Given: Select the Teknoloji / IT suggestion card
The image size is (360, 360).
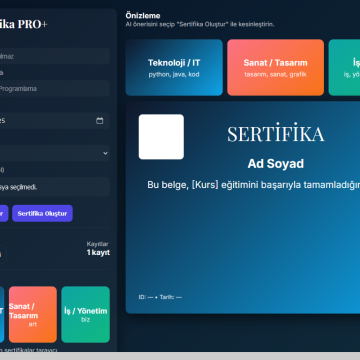Looking at the screenshot, I should point(174,67).
